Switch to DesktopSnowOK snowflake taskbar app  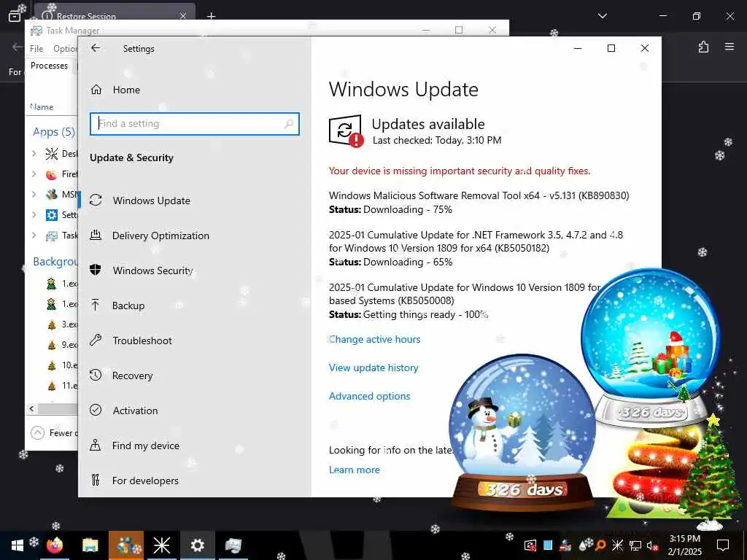[161, 545]
